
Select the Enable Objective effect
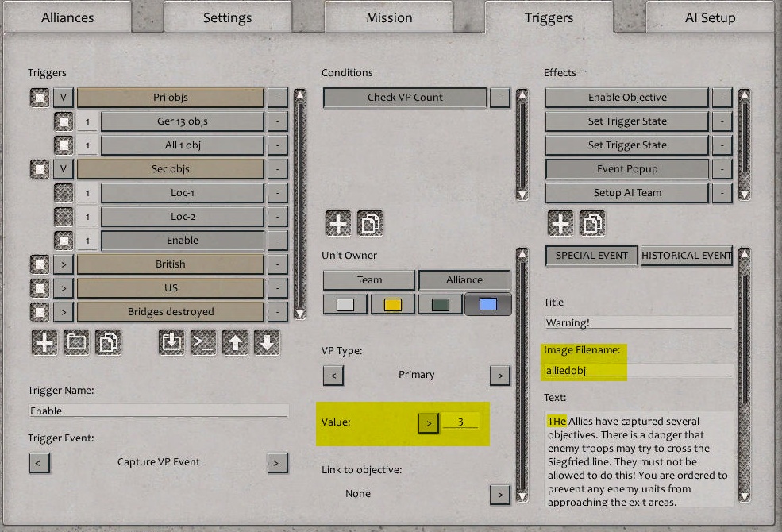627,98
